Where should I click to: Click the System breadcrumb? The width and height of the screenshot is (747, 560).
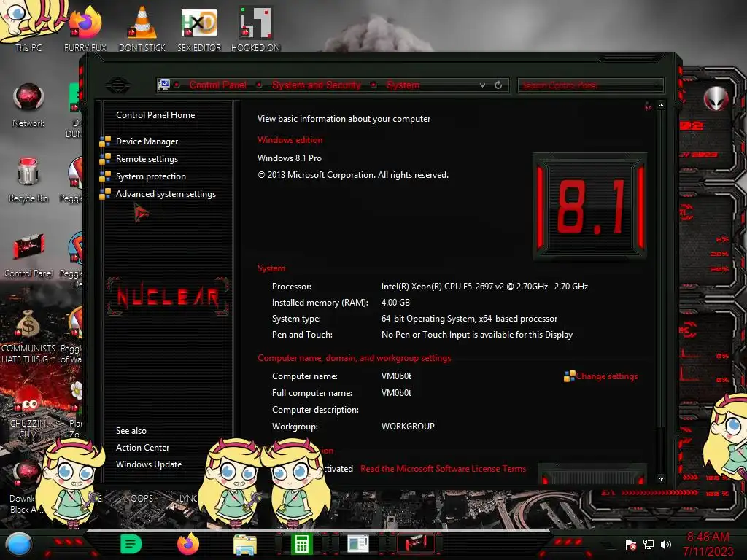coord(403,85)
